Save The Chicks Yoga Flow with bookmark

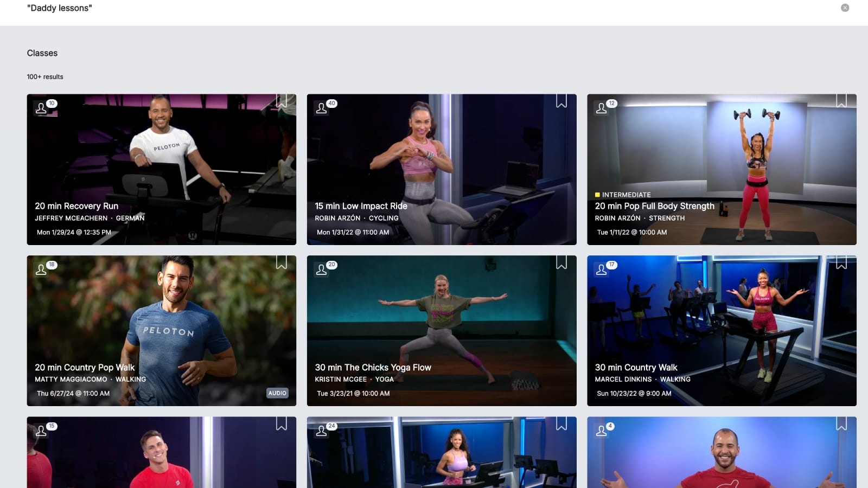click(561, 262)
